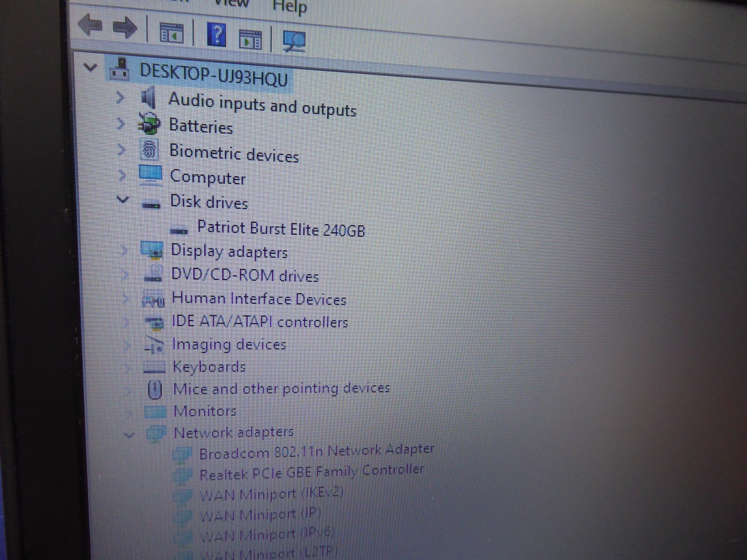The height and width of the screenshot is (560, 747).
Task: Select Realtek PCIe GBE Family Controller
Action: (x=312, y=472)
